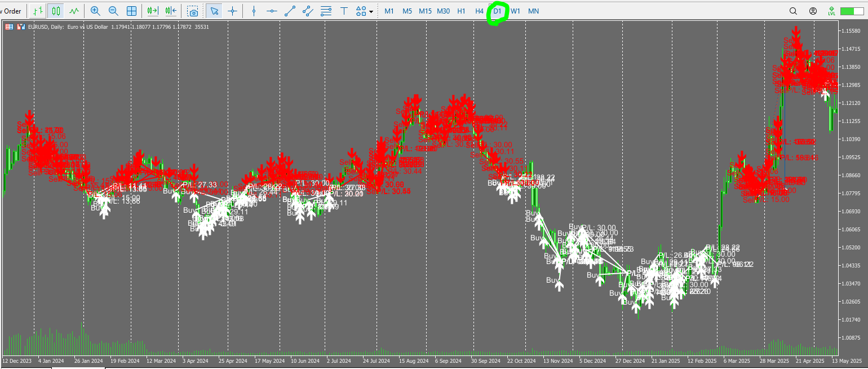Select the M15 timeframe
The image size is (868, 369).
point(425,11)
